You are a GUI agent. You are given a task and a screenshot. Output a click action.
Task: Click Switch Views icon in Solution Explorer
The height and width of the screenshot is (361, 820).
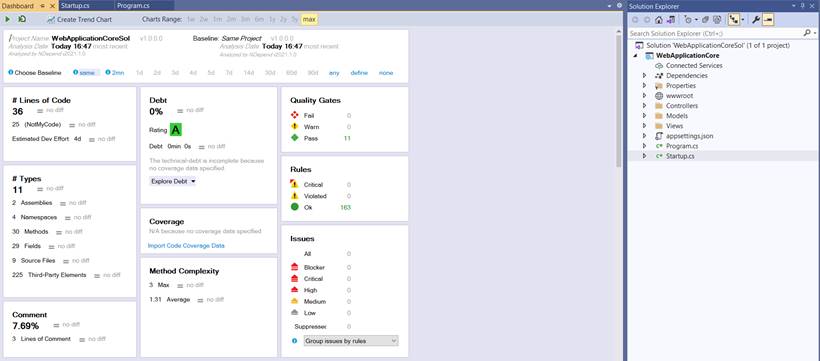pos(670,20)
